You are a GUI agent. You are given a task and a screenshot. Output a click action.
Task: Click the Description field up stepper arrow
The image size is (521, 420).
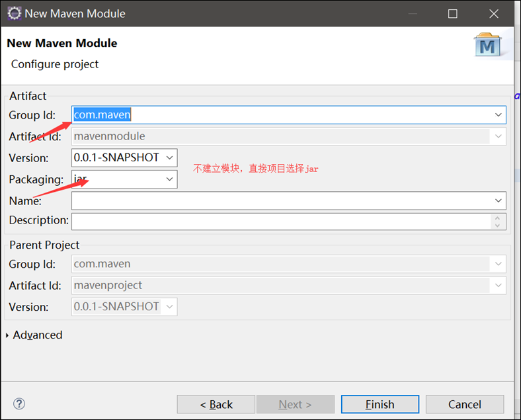497,218
